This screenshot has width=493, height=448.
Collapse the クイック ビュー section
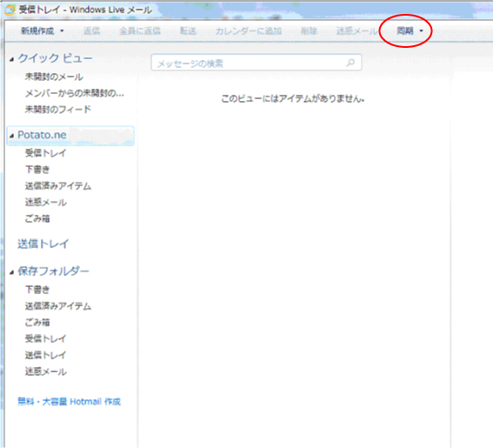[11, 59]
